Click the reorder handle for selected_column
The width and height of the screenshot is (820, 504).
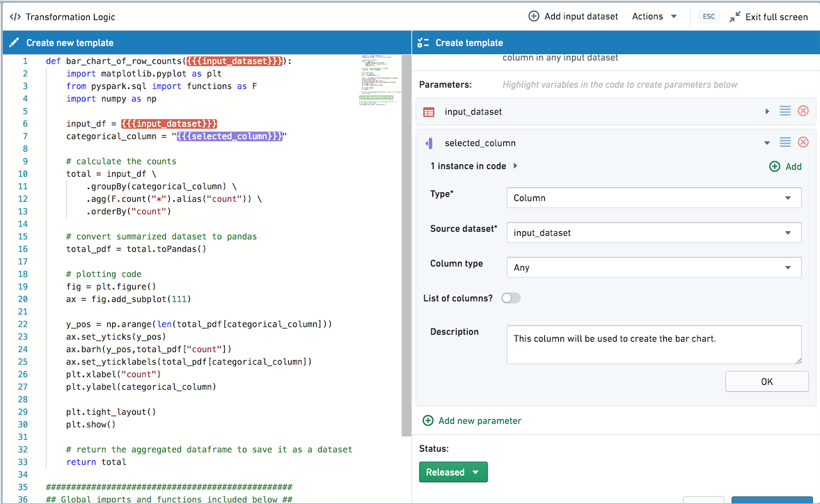(785, 142)
